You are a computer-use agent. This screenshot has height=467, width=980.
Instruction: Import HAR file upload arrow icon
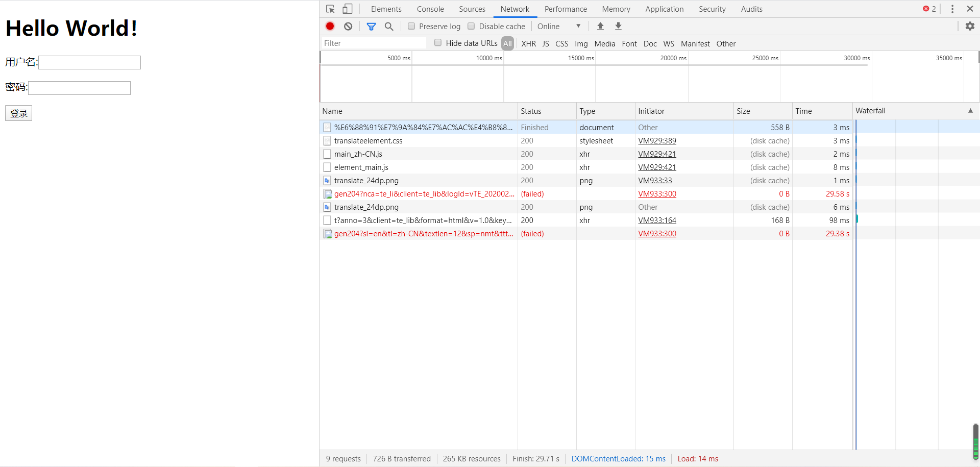coord(601,26)
